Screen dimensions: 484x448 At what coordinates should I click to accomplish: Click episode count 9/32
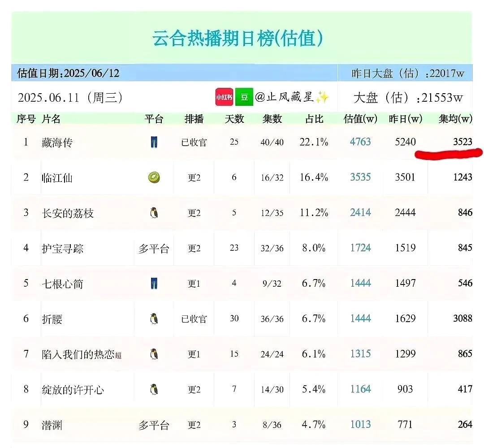(272, 284)
